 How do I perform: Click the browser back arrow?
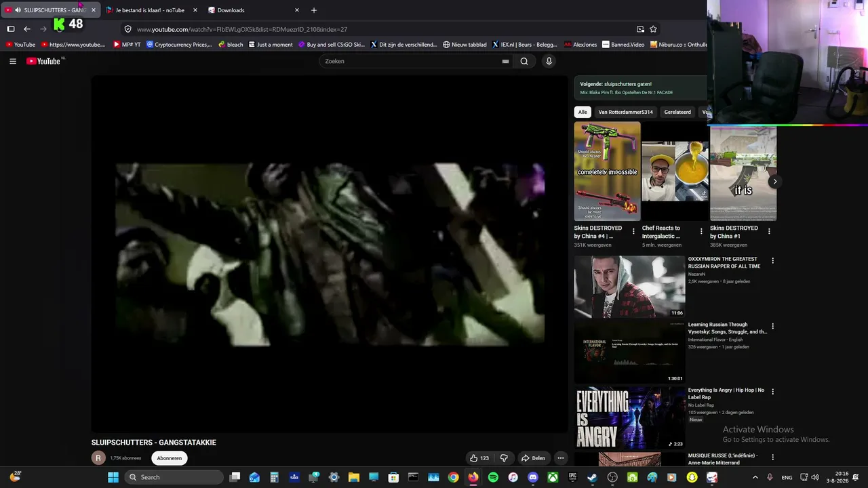tap(27, 29)
